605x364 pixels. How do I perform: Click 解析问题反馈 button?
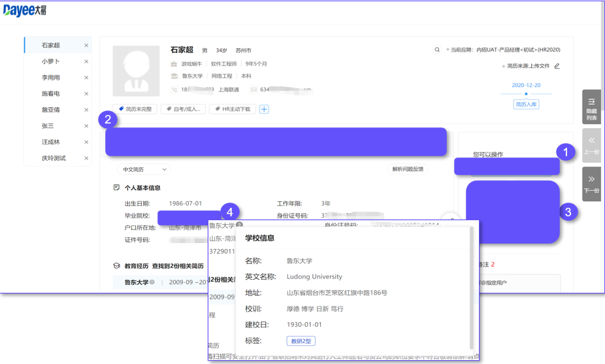coord(408,169)
